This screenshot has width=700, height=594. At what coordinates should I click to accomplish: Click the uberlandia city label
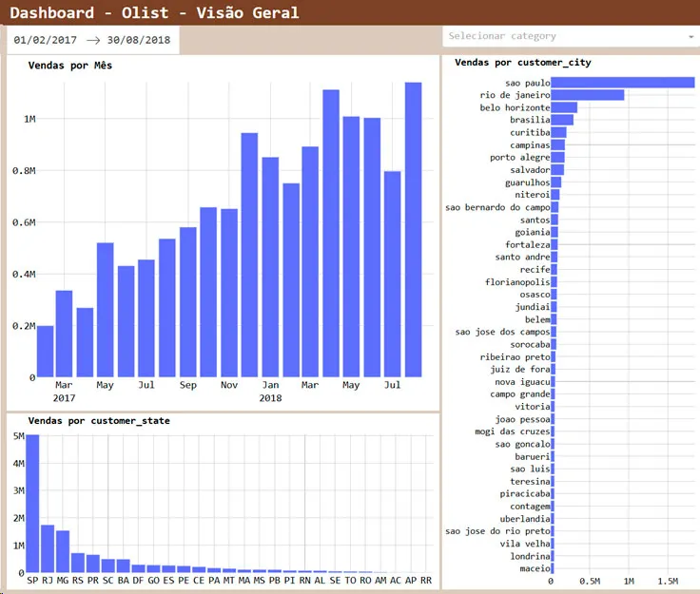pos(525,519)
